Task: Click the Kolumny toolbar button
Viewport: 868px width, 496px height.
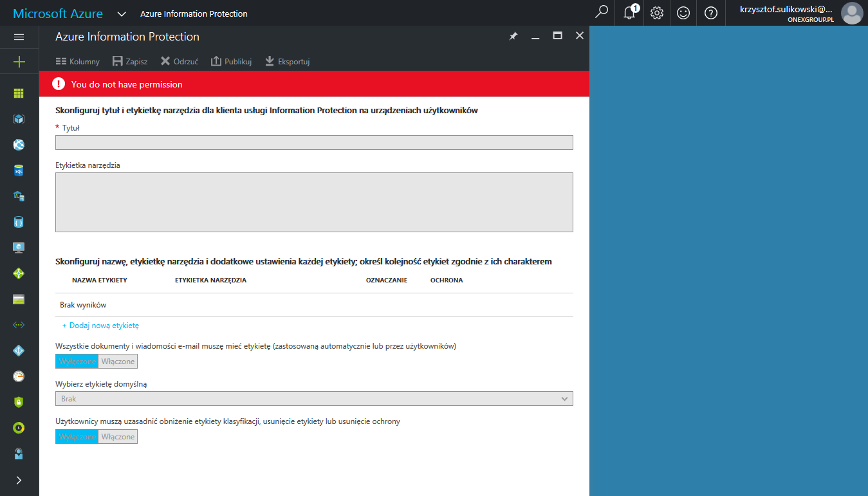Action: click(x=77, y=62)
